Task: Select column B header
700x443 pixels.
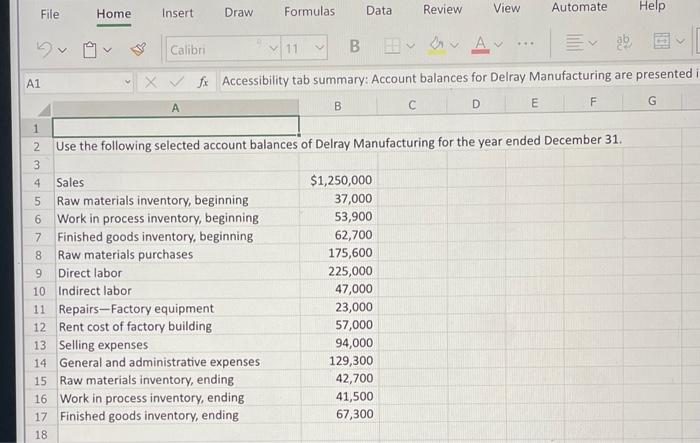Action: click(x=338, y=106)
